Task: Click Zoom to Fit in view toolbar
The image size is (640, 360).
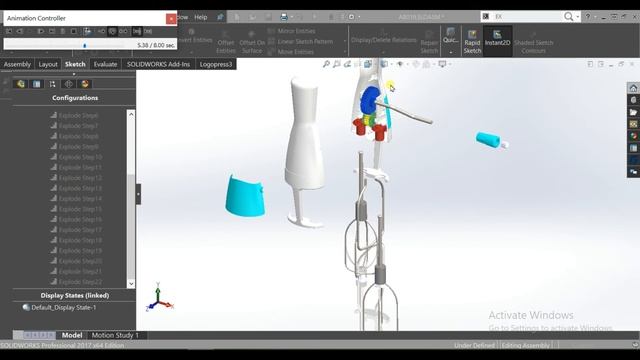Action: click(x=326, y=64)
